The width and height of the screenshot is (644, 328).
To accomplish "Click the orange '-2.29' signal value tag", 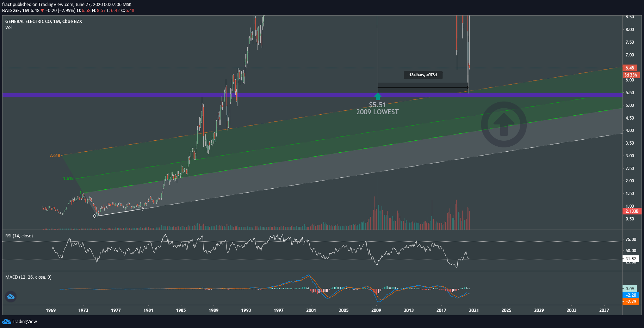I will pyautogui.click(x=631, y=302).
